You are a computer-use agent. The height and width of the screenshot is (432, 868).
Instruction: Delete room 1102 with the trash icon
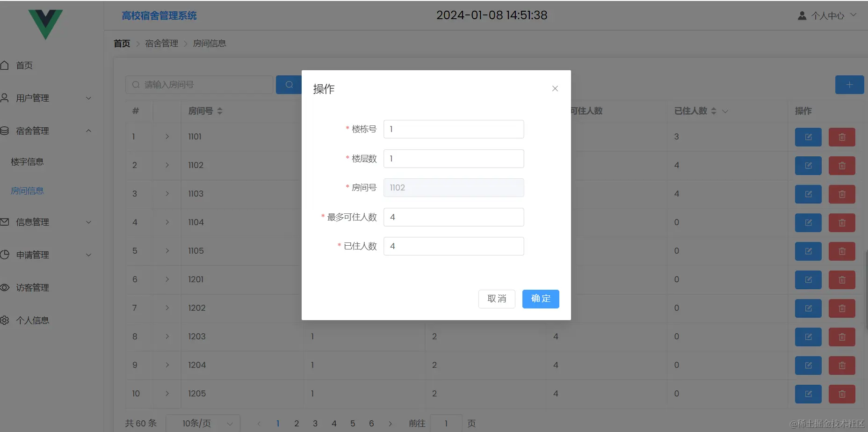(842, 166)
